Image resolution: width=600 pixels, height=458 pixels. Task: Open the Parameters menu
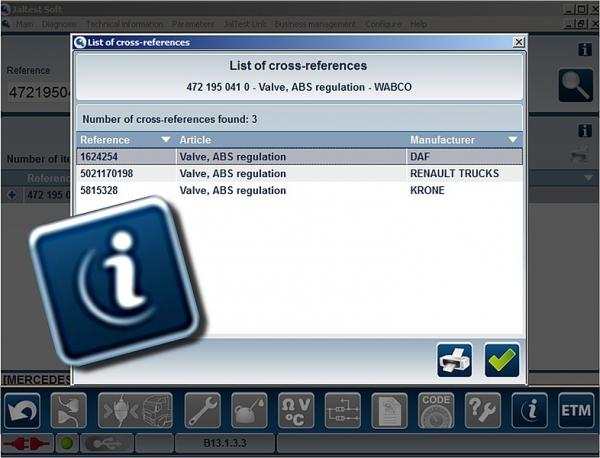coord(193,24)
